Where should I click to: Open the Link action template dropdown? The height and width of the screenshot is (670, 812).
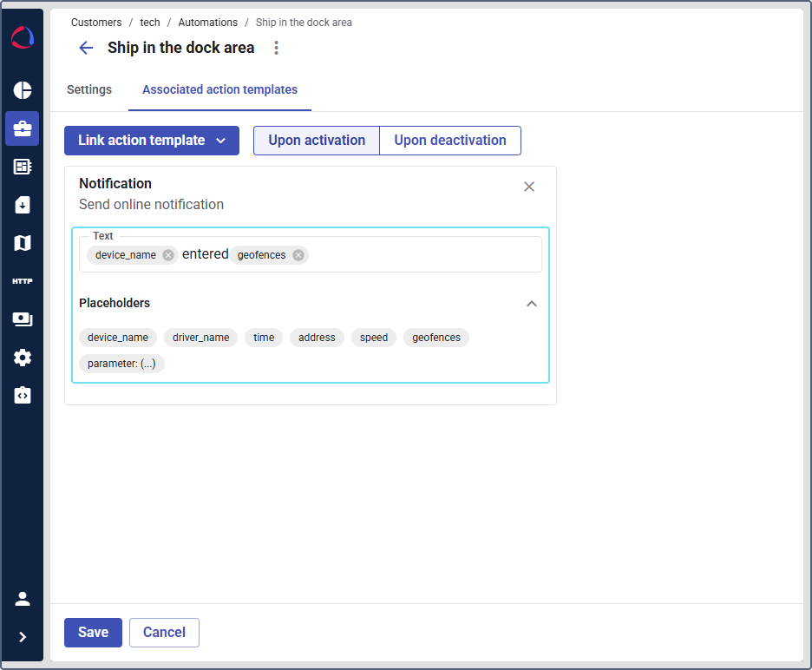coord(152,141)
